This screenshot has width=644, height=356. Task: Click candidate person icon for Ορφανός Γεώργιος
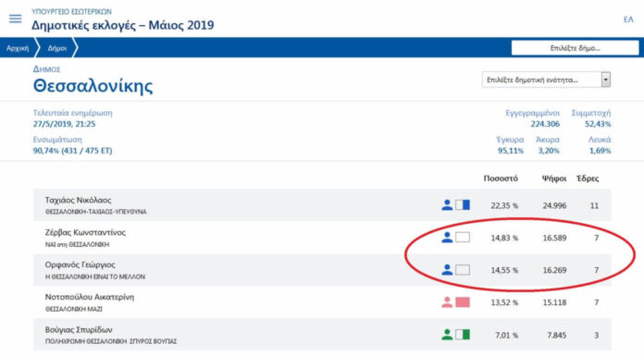coord(447,270)
